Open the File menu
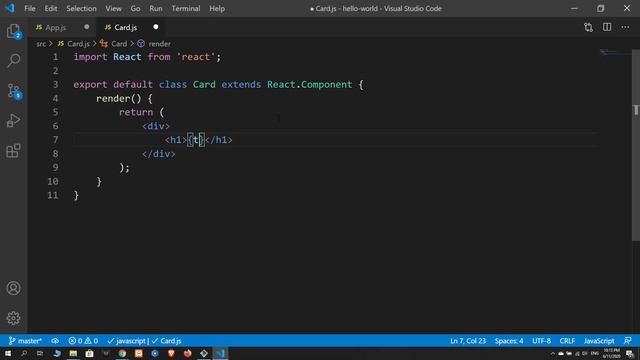Screen dimensions: 640x360 coord(30,8)
